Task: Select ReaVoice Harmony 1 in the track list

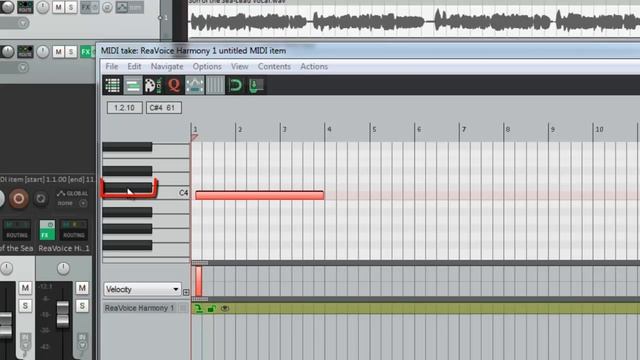Action: [x=139, y=308]
